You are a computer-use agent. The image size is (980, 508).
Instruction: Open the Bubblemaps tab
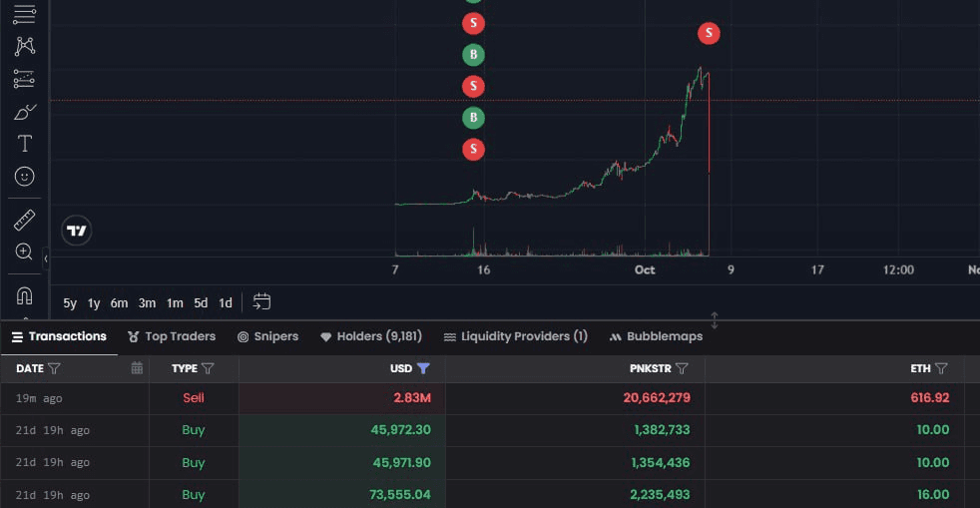(x=657, y=336)
